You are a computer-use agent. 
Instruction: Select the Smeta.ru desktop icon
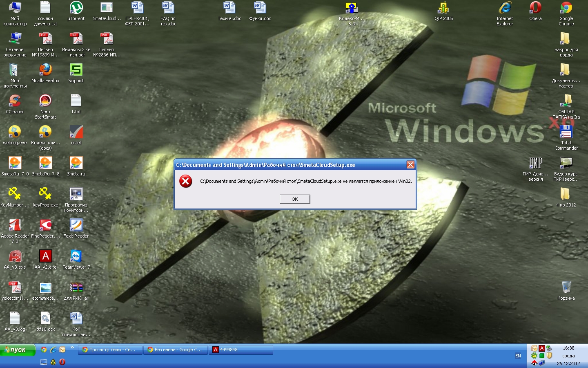tap(76, 166)
